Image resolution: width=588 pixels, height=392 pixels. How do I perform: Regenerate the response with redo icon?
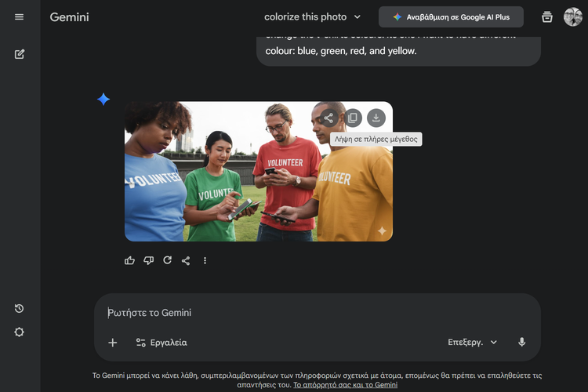tap(167, 260)
